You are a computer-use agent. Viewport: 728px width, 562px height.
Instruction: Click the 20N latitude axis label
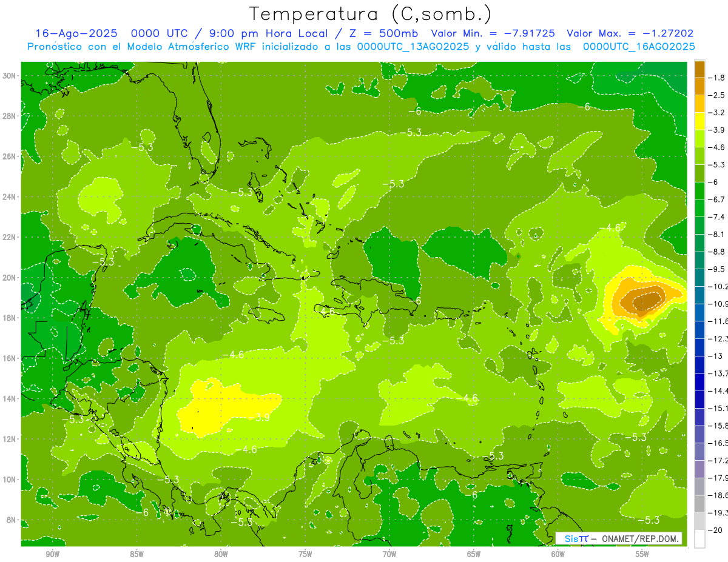(x=10, y=277)
